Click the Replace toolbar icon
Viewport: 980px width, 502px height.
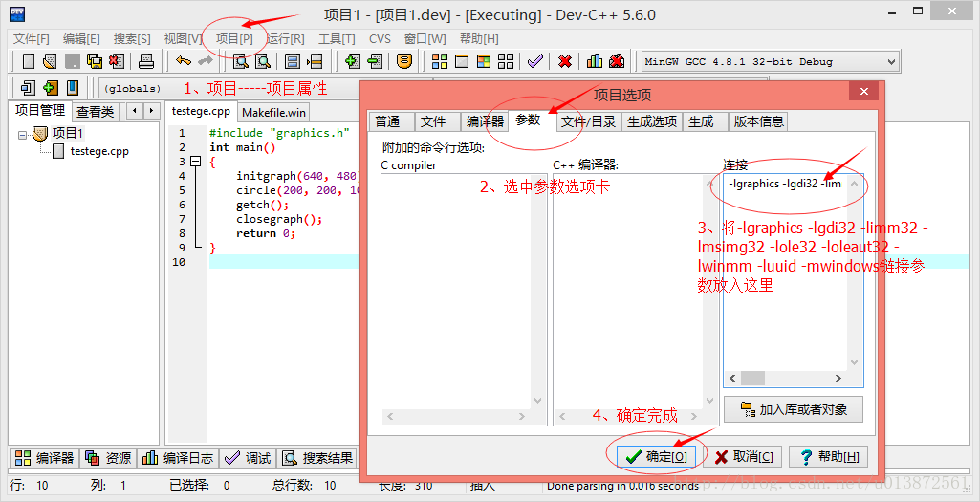(263, 60)
